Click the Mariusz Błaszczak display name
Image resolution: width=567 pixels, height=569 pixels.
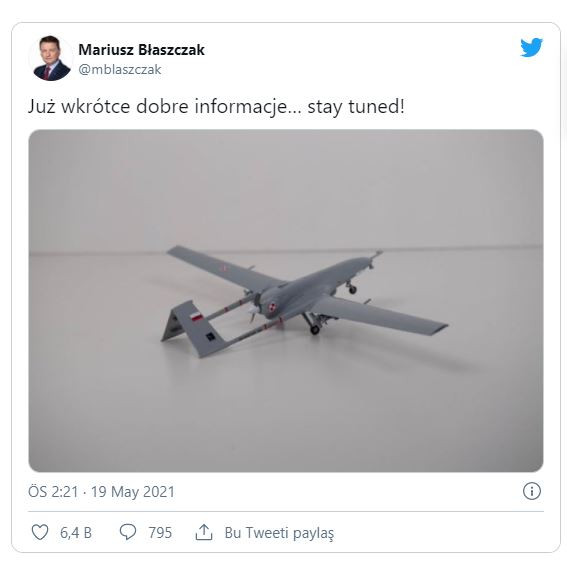tap(142, 50)
